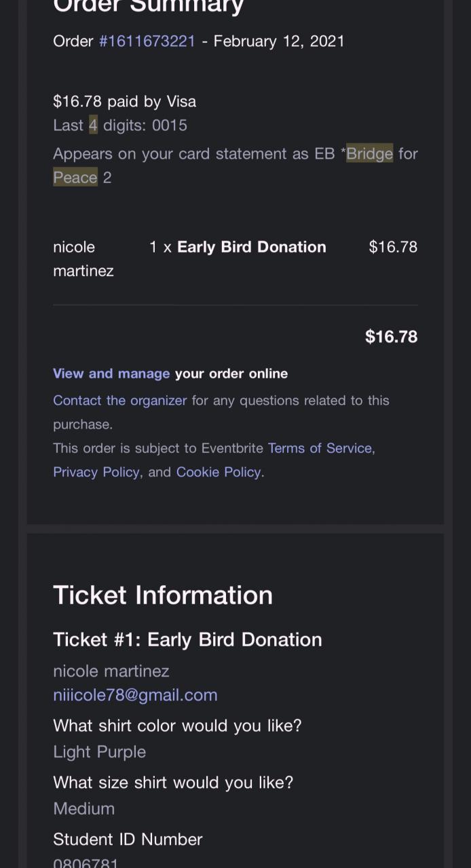Image resolution: width=471 pixels, height=868 pixels.
Task: Open the Privacy Policy link
Action: [96, 472]
